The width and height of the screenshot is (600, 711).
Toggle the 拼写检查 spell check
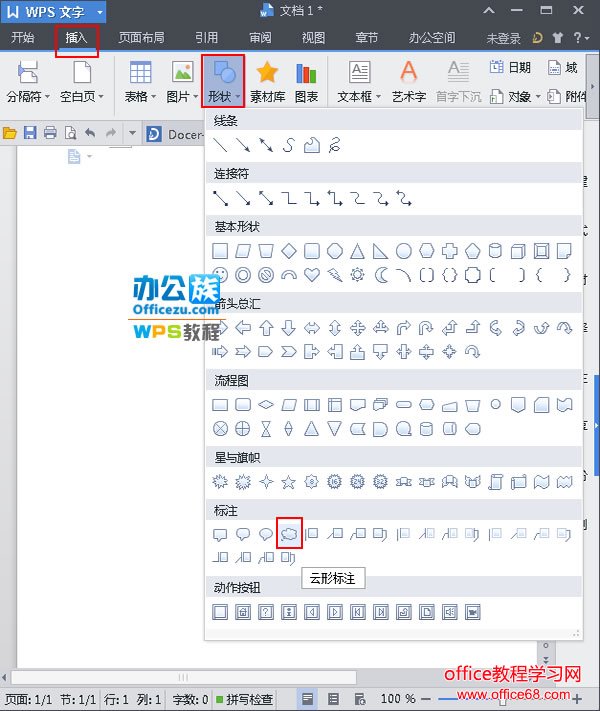245,699
